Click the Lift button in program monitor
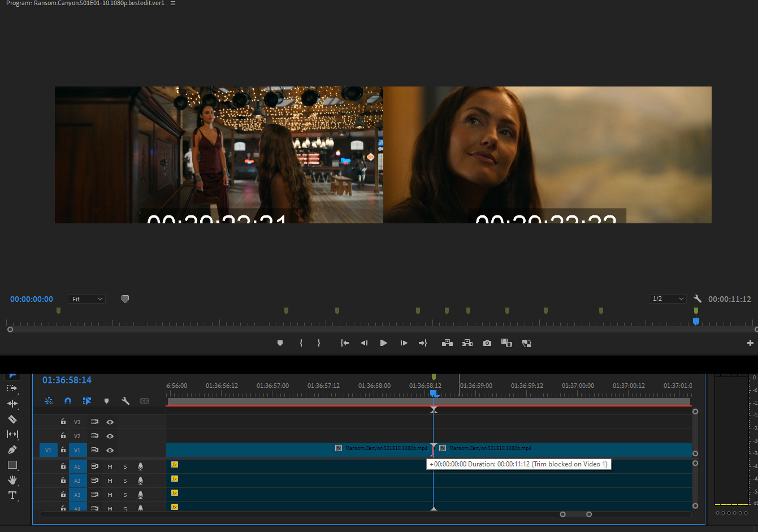Image resolution: width=758 pixels, height=532 pixels. click(447, 343)
